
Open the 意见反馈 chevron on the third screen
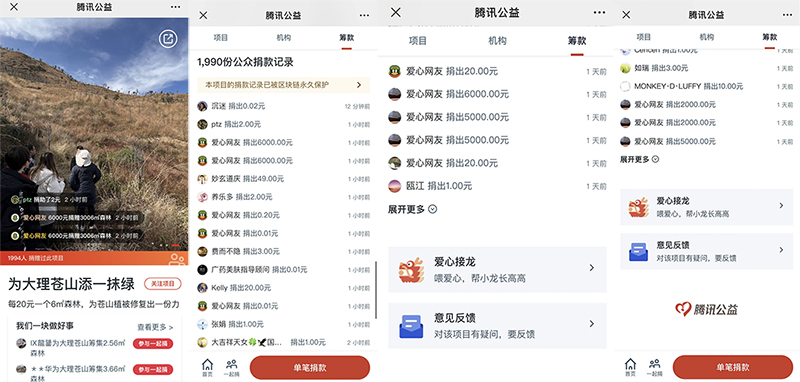point(591,324)
